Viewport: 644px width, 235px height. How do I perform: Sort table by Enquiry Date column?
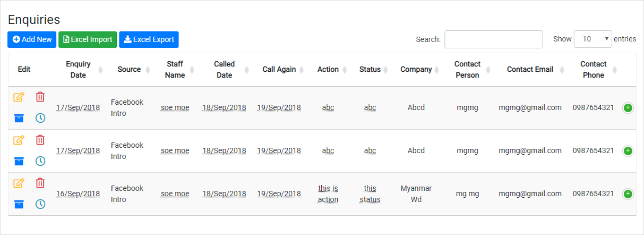(78, 70)
